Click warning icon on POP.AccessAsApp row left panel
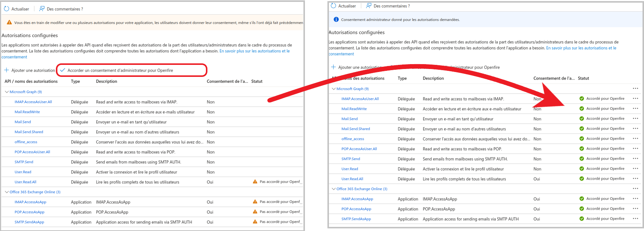644x231 pixels. pyautogui.click(x=255, y=212)
